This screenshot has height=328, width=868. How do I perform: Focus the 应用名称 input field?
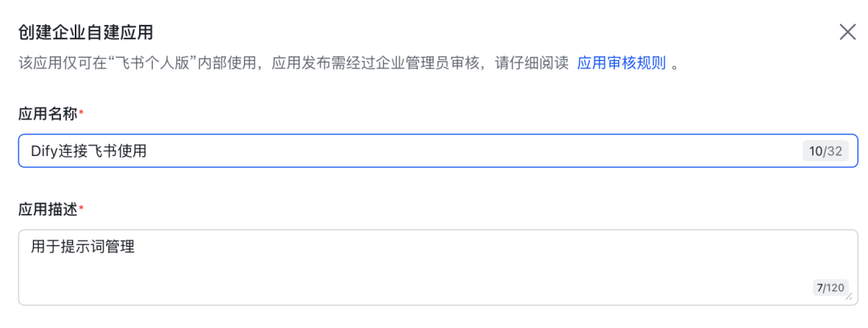point(439,150)
